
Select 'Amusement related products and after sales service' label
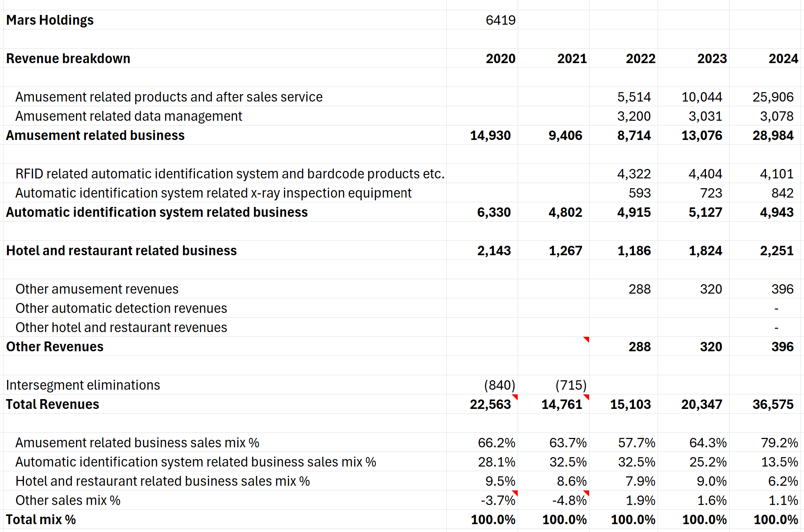tap(169, 97)
